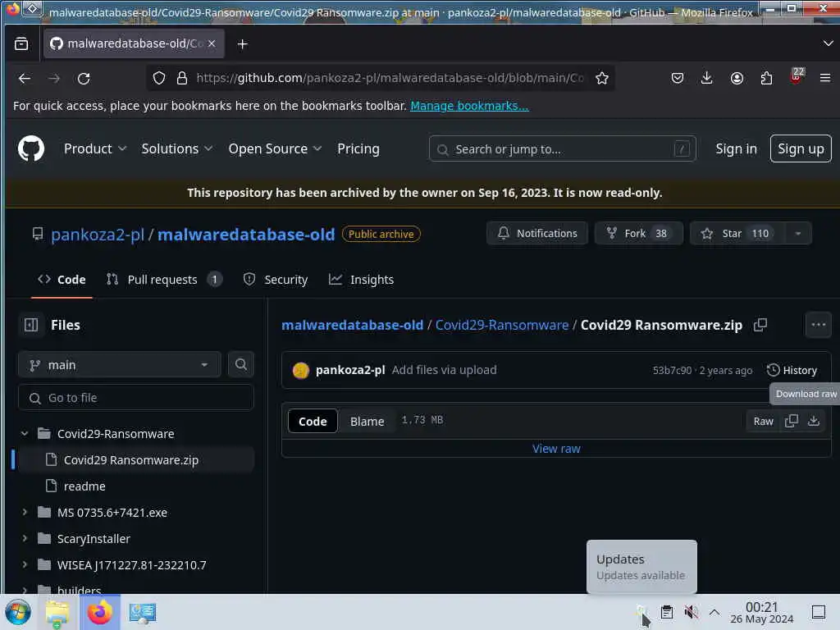Click the browser address bar URL

pos(390,78)
